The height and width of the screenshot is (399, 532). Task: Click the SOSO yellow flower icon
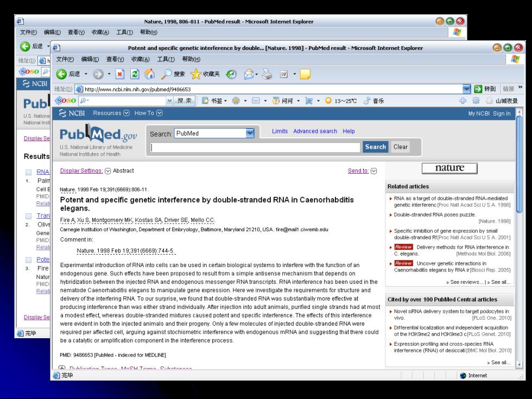click(236, 101)
